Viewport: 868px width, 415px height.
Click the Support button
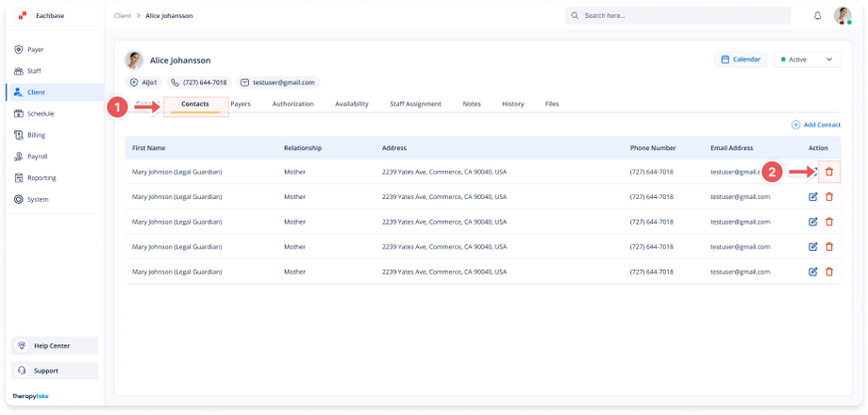coord(55,371)
